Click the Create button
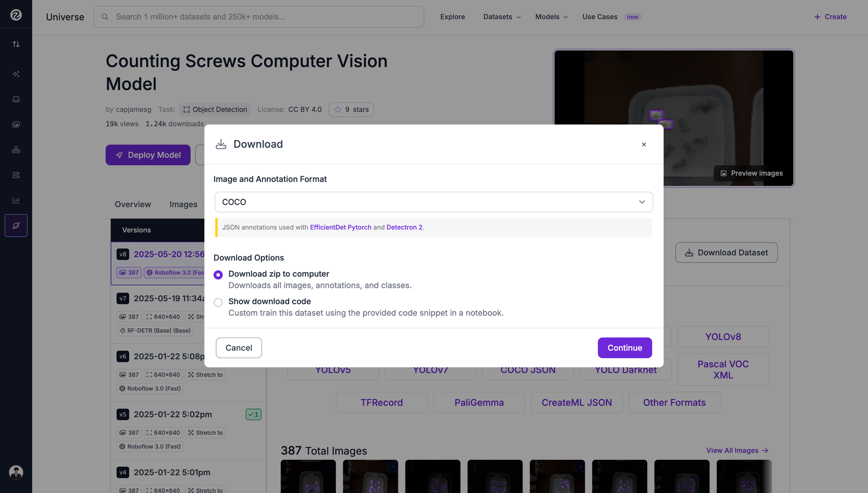The image size is (868, 493). (830, 17)
